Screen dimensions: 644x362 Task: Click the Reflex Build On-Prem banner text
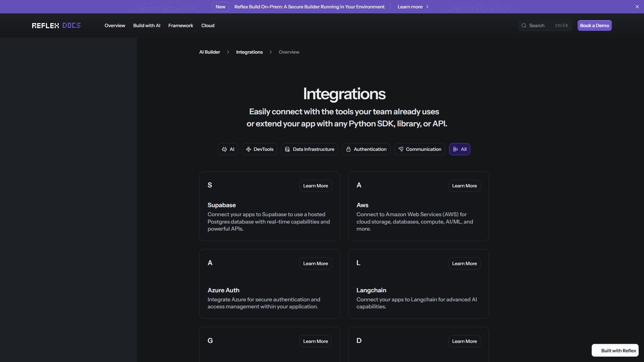[x=309, y=7]
